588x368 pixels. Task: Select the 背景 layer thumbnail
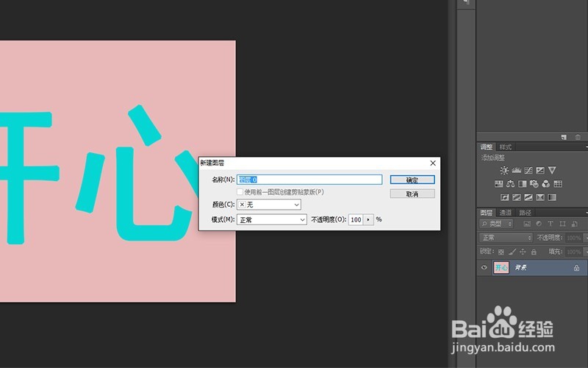(x=501, y=268)
